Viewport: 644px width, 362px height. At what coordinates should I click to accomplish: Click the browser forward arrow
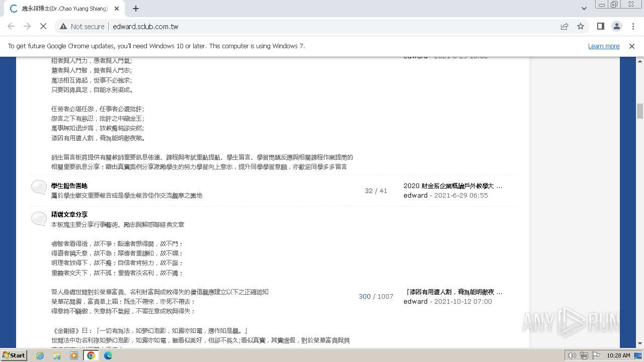coord(27,26)
